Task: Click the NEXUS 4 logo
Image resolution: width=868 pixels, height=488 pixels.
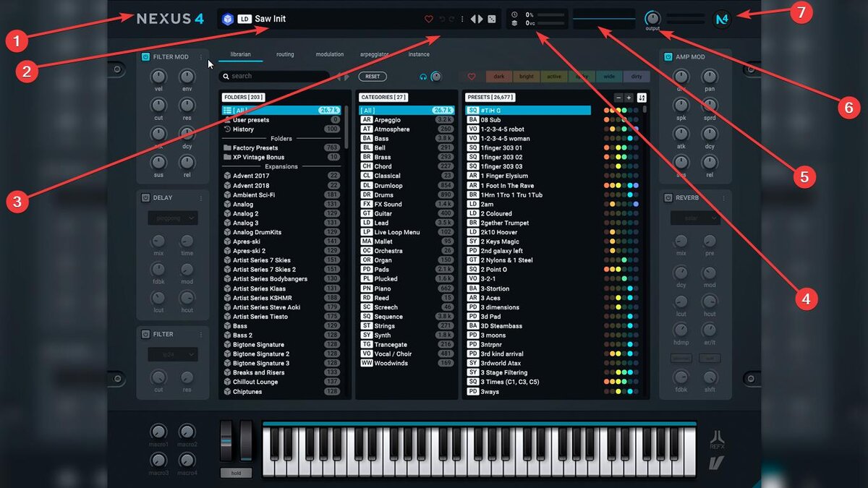Action: pyautogui.click(x=170, y=18)
